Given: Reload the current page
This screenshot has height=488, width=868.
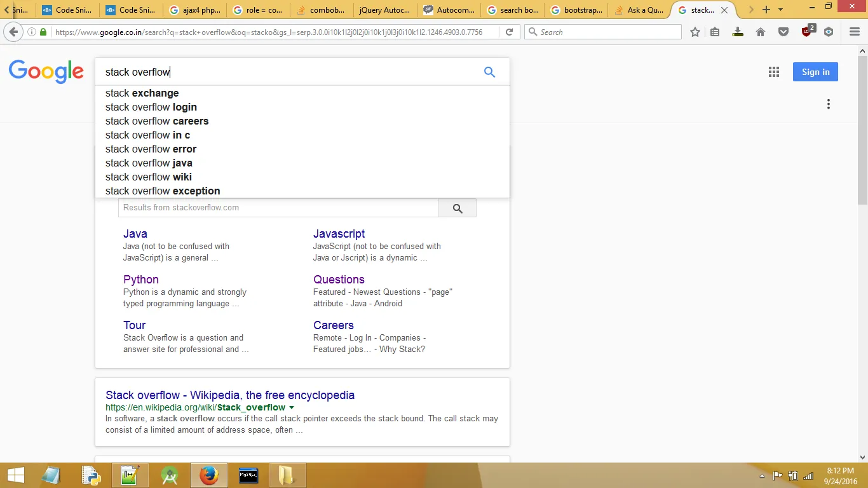Looking at the screenshot, I should 509,32.
